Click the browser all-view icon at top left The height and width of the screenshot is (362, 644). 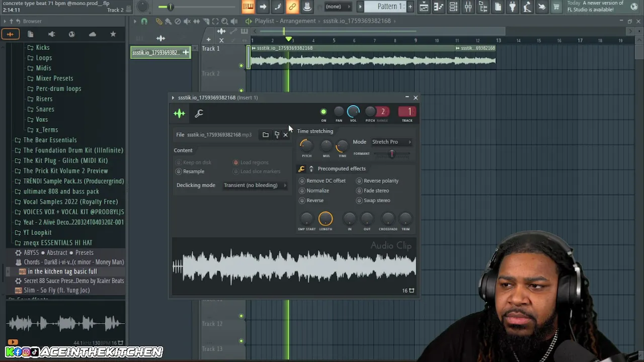[10, 34]
